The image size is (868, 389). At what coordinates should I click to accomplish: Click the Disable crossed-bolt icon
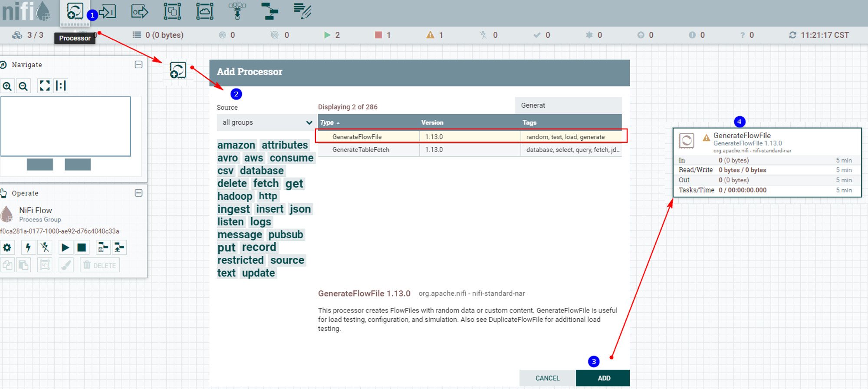[45, 247]
